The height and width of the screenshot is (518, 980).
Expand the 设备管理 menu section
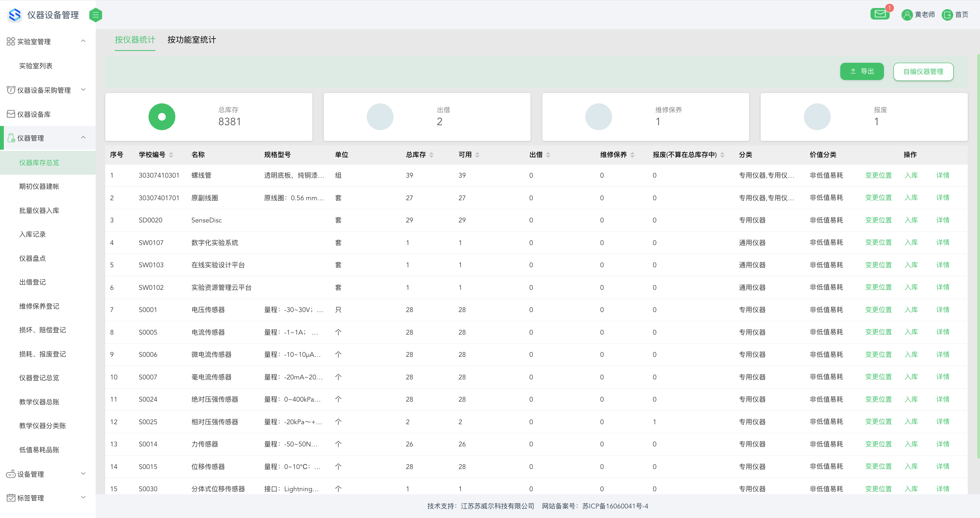point(83,474)
